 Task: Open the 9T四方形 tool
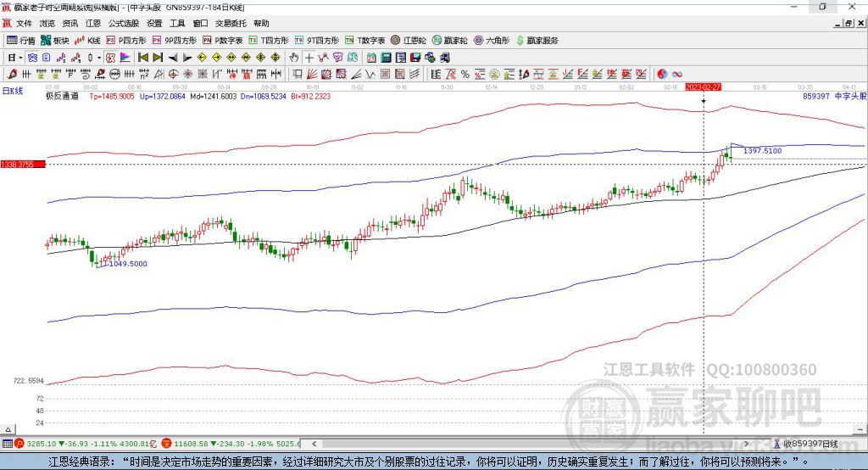click(x=317, y=41)
